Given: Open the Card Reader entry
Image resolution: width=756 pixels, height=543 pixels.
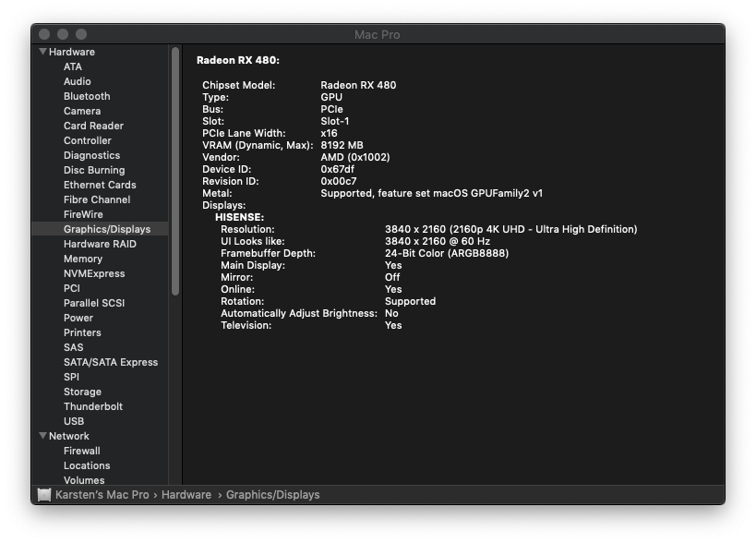Looking at the screenshot, I should coord(93,126).
